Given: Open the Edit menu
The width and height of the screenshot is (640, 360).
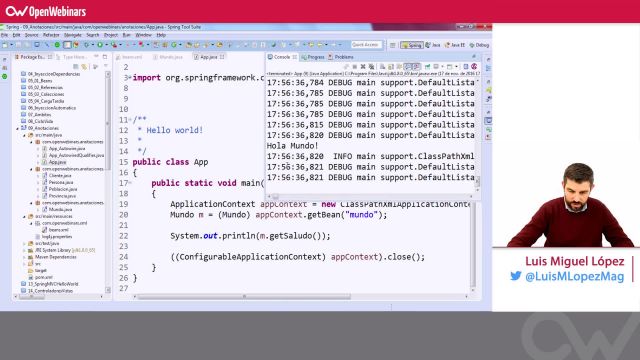Looking at the screenshot, I should (16, 35).
